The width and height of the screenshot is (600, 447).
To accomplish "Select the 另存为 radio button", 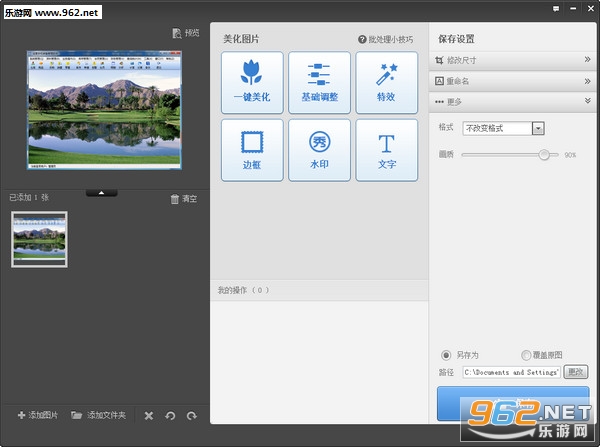I will pos(446,355).
